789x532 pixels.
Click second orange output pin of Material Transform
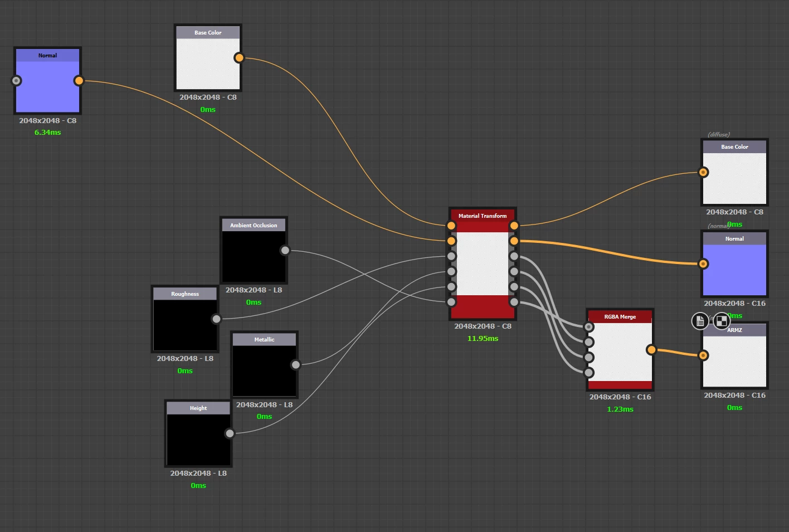click(x=514, y=241)
